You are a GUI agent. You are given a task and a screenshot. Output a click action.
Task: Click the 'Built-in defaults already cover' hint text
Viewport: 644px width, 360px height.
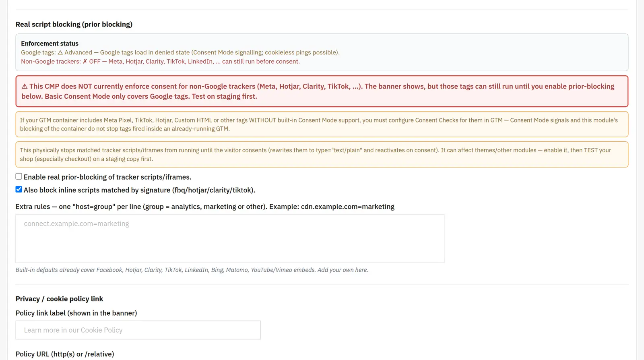(x=192, y=270)
